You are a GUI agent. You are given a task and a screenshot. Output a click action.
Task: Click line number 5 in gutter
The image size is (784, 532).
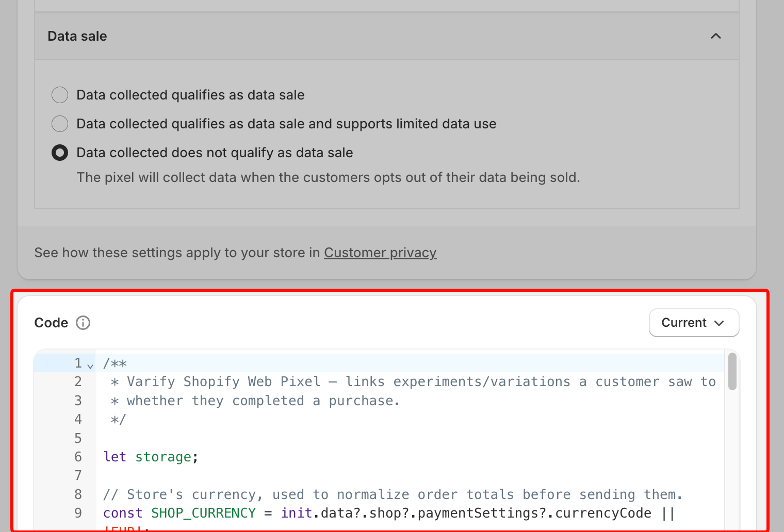click(78, 438)
